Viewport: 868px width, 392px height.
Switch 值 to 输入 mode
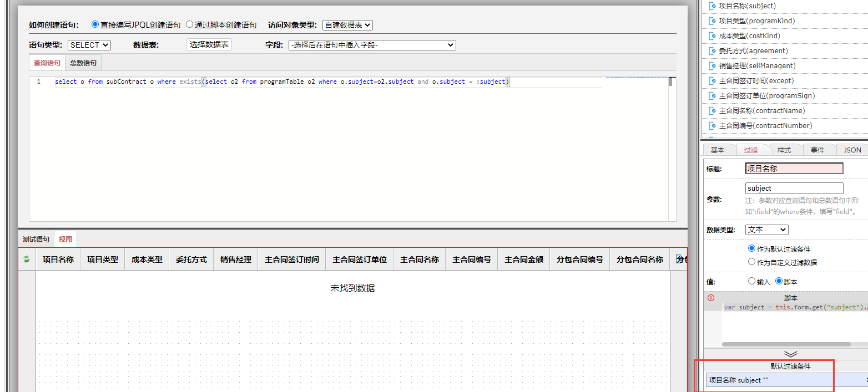[752, 281]
